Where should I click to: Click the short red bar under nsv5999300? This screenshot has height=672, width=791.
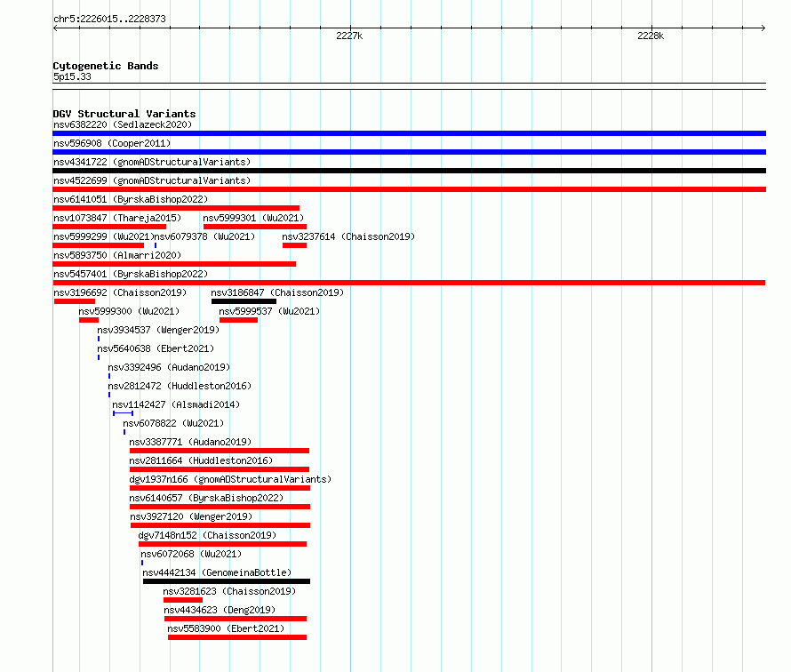tap(89, 320)
